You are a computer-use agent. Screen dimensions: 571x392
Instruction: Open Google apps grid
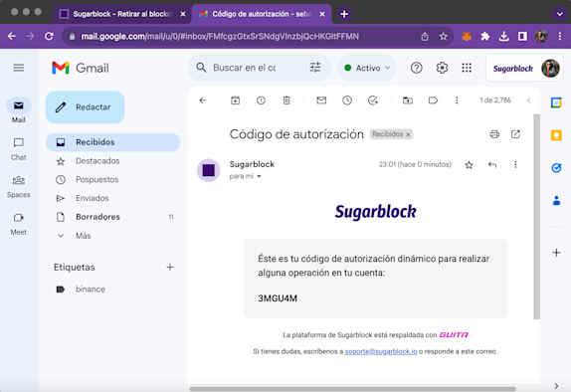467,68
